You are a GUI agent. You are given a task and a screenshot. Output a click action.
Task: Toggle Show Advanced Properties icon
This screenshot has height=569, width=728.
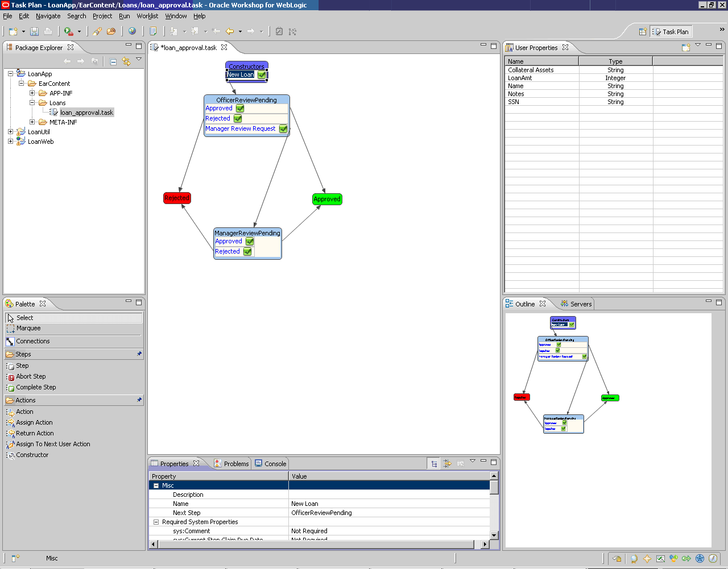tap(447, 464)
